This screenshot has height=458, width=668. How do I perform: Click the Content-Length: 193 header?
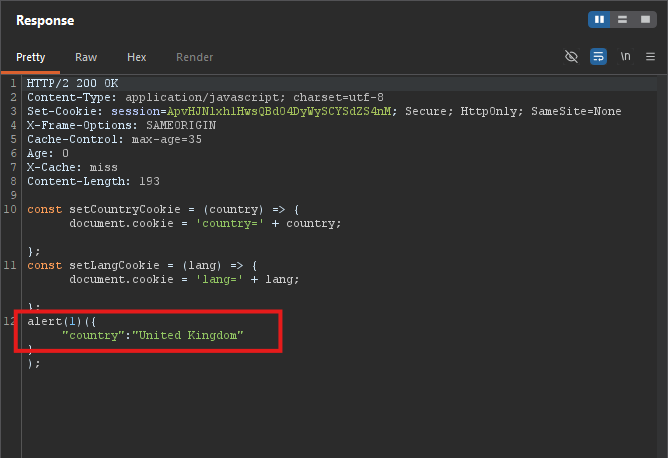[x=93, y=181]
